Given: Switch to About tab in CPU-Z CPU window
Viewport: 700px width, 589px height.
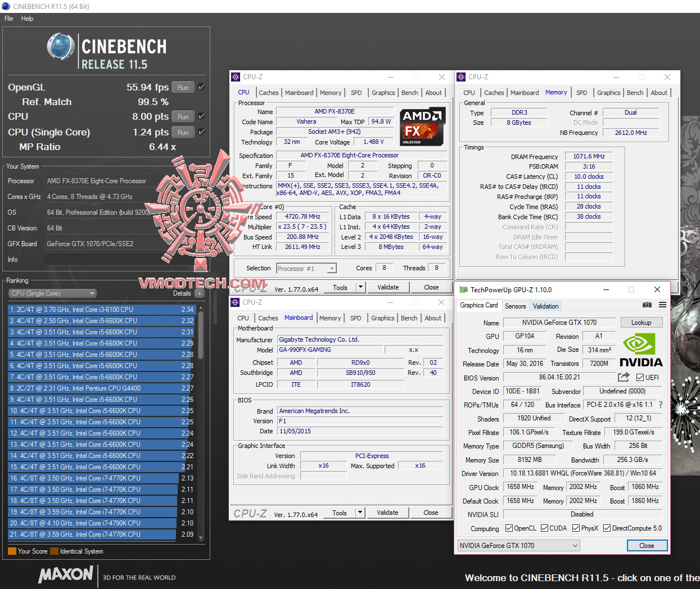Looking at the screenshot, I should coord(433,93).
